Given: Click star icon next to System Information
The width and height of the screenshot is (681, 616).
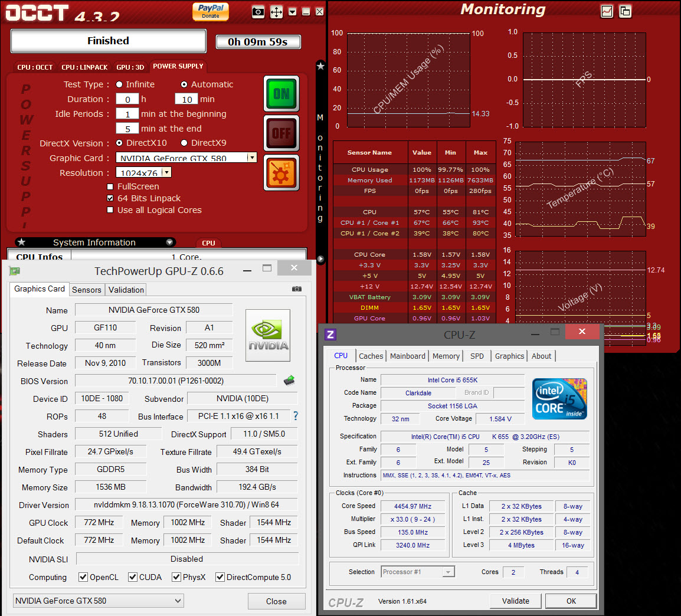Looking at the screenshot, I should tap(21, 243).
